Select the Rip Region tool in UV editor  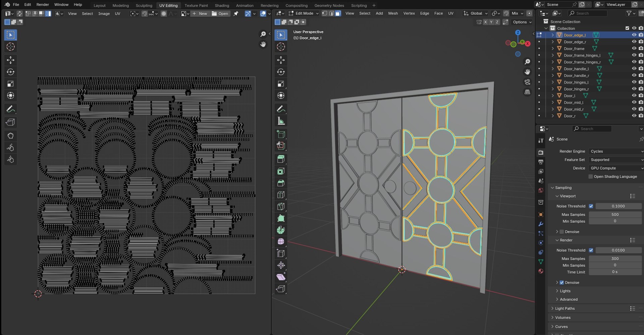10,122
